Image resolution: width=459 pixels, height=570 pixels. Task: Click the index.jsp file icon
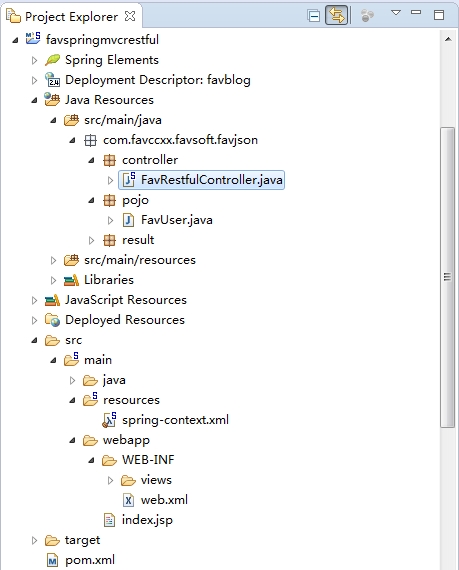109,520
